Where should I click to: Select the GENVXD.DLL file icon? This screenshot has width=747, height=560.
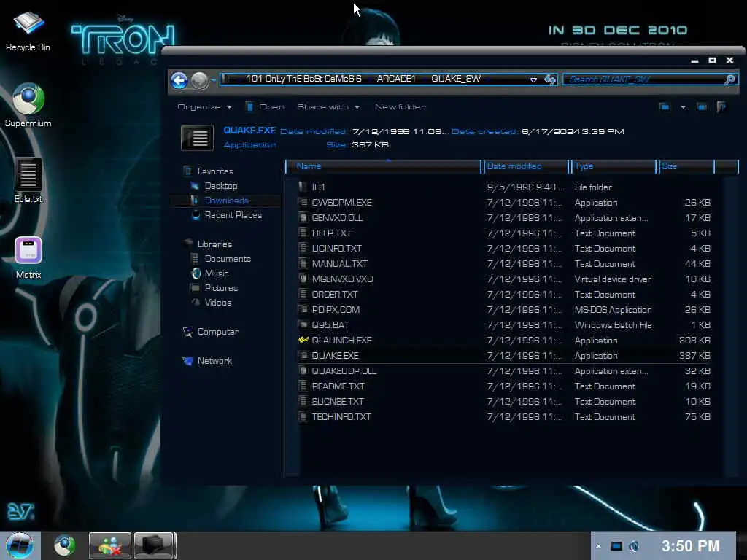pos(303,217)
